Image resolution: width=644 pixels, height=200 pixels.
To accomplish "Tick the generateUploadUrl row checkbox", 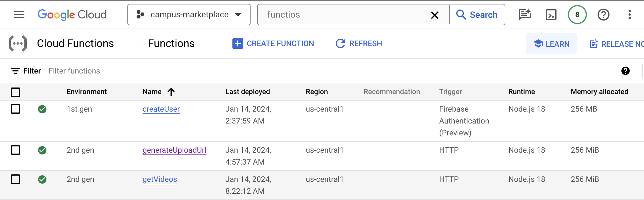I will (15, 150).
